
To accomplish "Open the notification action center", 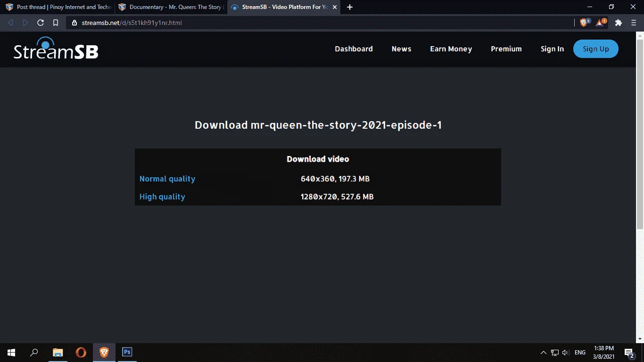I will pos(629,353).
